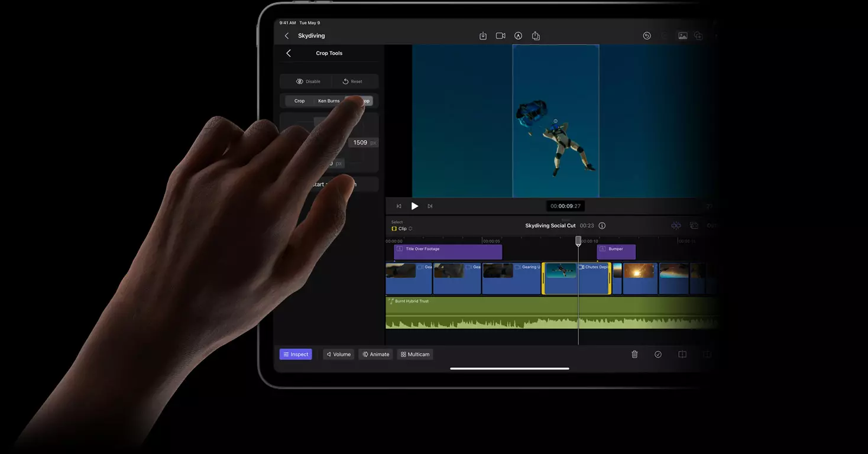Go back from the Skydiving project
Screen dimensions: 868x454
[287, 36]
